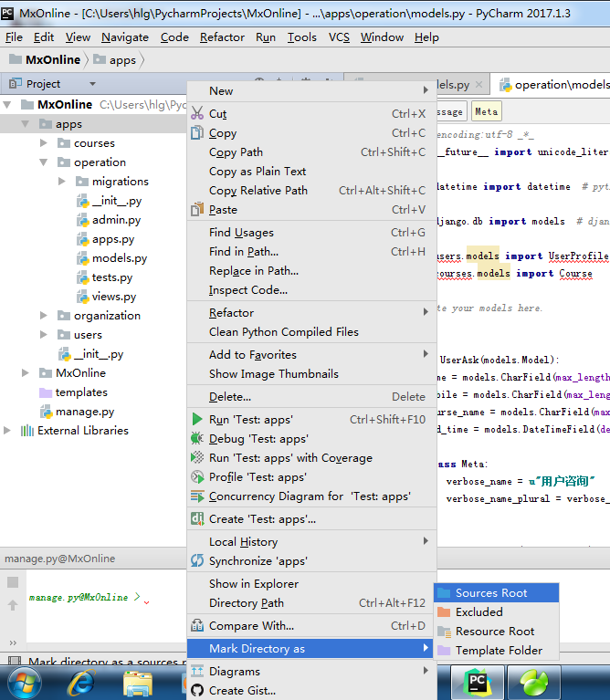Select Show in Explorer
The width and height of the screenshot is (610, 700).
point(311,583)
